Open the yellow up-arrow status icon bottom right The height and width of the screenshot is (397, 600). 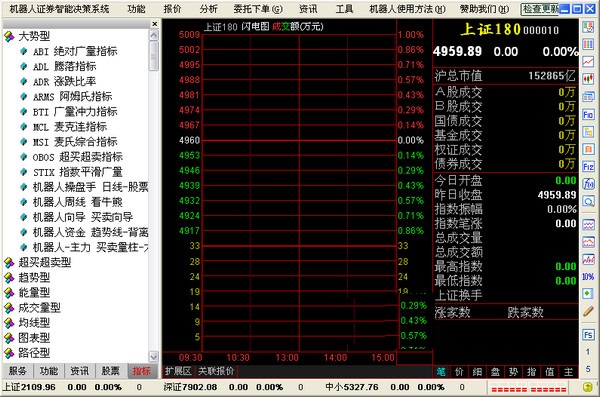587,387
